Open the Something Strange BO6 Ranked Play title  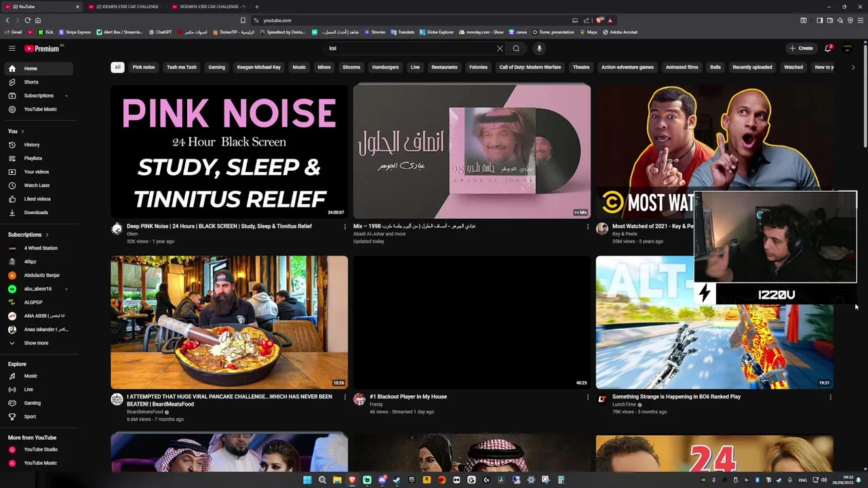click(676, 396)
